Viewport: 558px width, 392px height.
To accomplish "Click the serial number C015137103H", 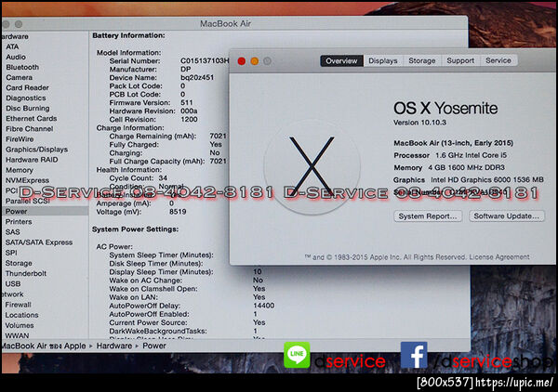I will [x=205, y=60].
